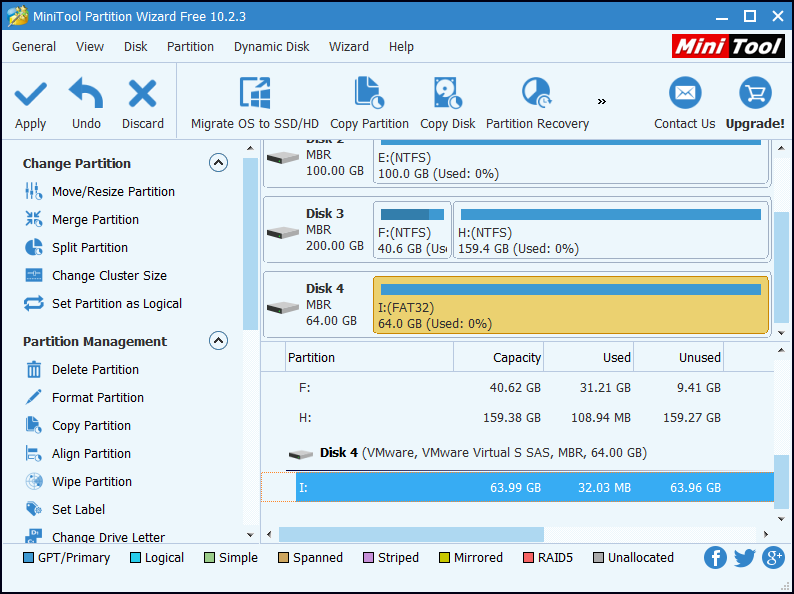
Task: Click disk map scroll down arrow
Action: 781,333
